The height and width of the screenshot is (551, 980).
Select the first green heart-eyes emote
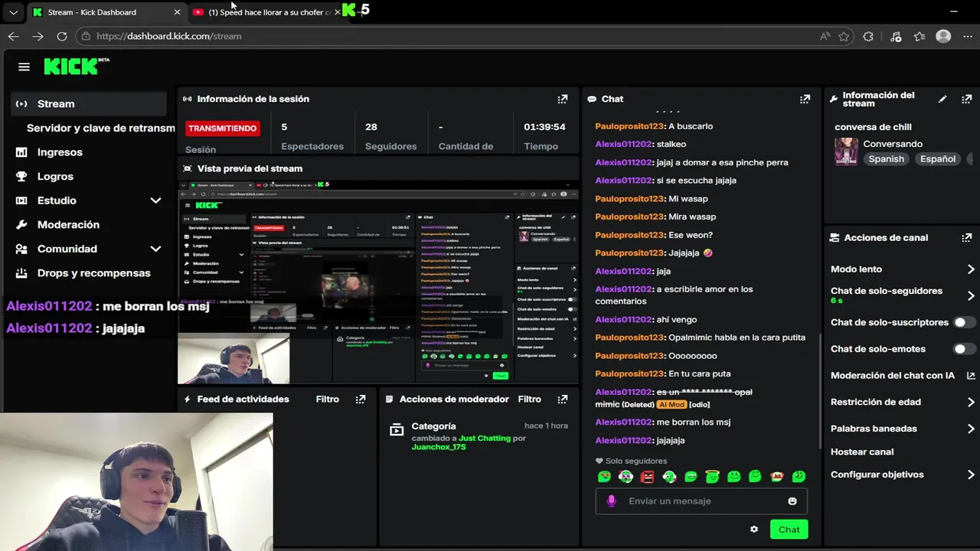click(604, 477)
